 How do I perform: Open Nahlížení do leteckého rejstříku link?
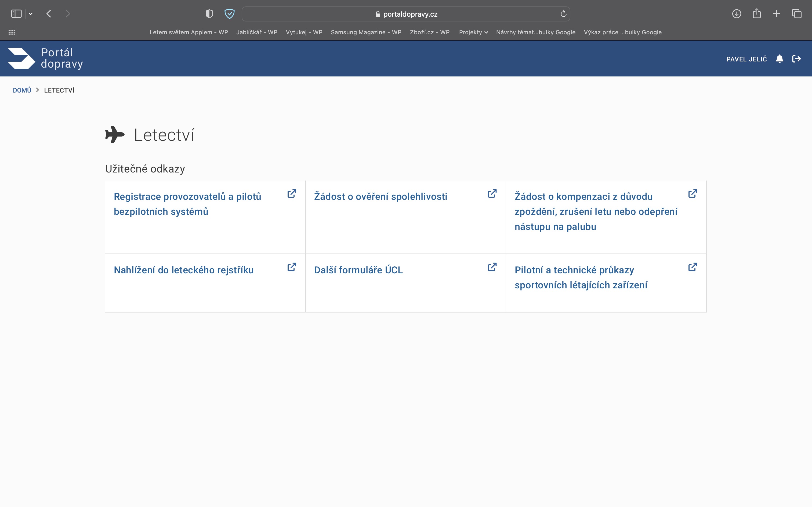[x=184, y=270]
